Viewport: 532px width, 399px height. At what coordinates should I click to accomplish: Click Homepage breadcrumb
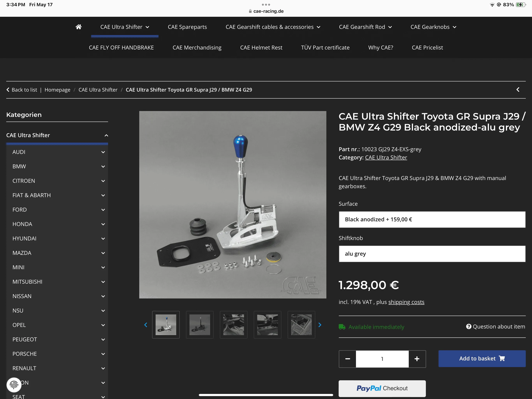pos(57,90)
